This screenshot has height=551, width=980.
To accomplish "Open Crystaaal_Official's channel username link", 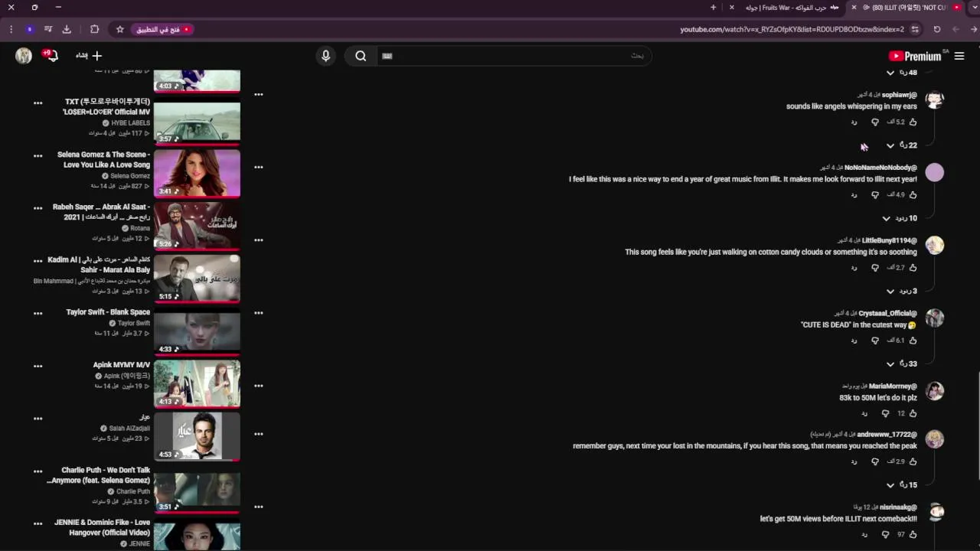I will pyautogui.click(x=887, y=313).
